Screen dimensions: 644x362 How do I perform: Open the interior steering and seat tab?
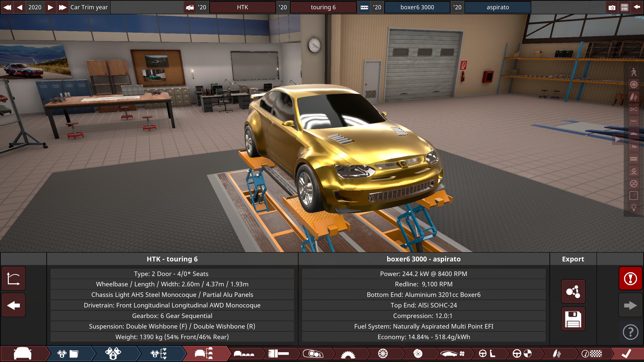pyautogui.click(x=487, y=354)
